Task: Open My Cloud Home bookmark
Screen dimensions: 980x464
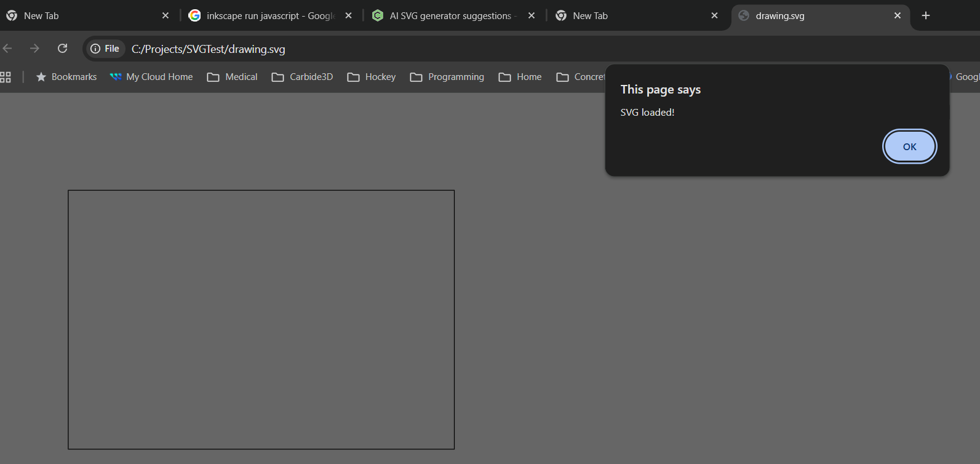Action: point(151,77)
